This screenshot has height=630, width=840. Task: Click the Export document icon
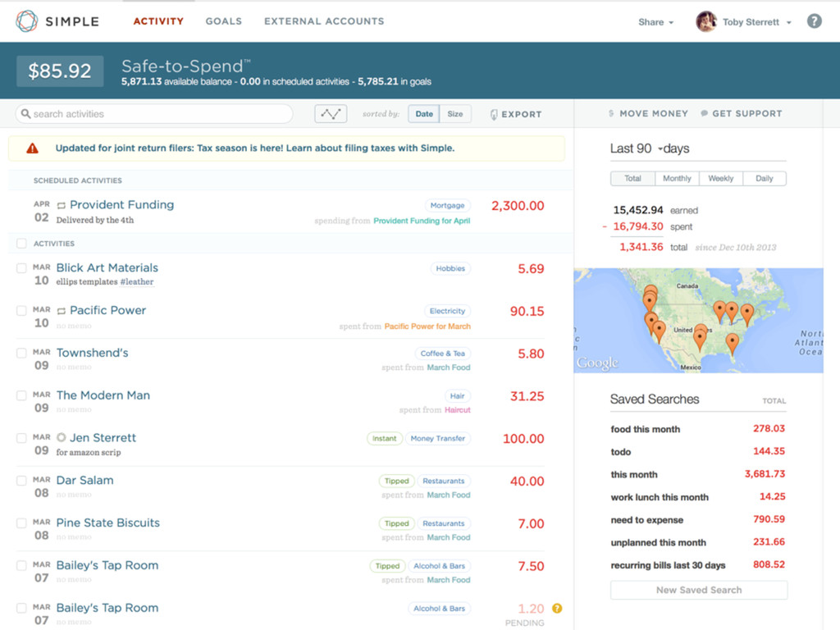[x=494, y=114]
